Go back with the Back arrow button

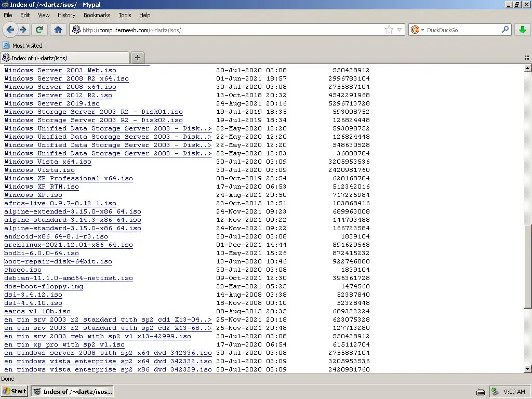coord(10,30)
